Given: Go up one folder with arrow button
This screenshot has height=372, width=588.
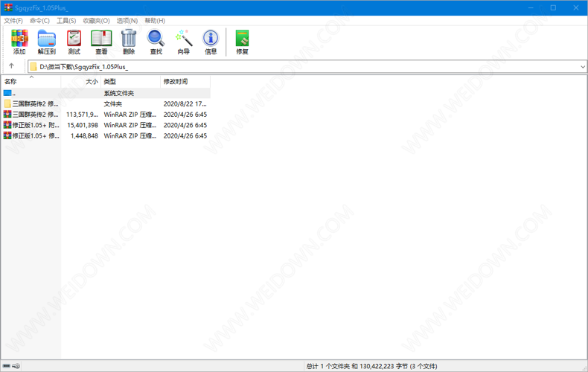Looking at the screenshot, I should pos(11,66).
